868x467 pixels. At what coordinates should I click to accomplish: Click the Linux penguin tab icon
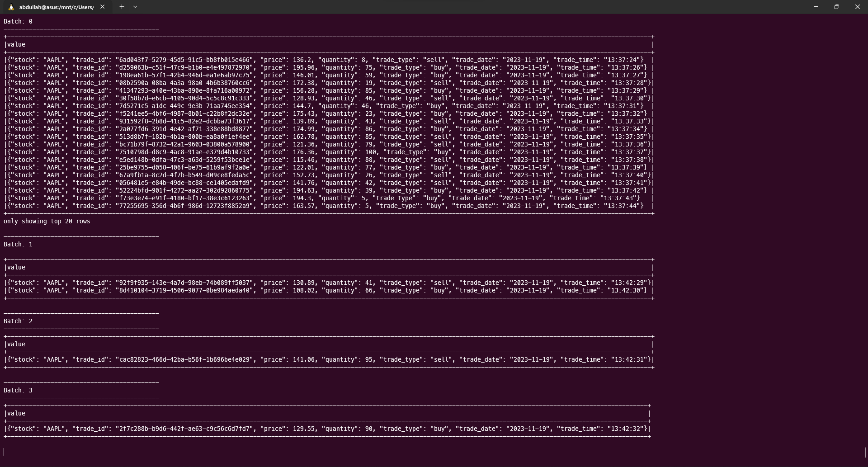[x=11, y=7]
